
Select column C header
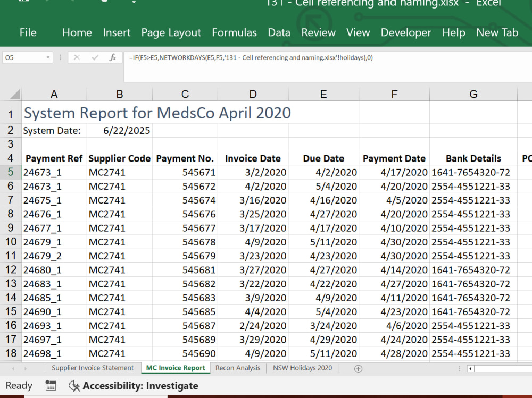point(185,94)
